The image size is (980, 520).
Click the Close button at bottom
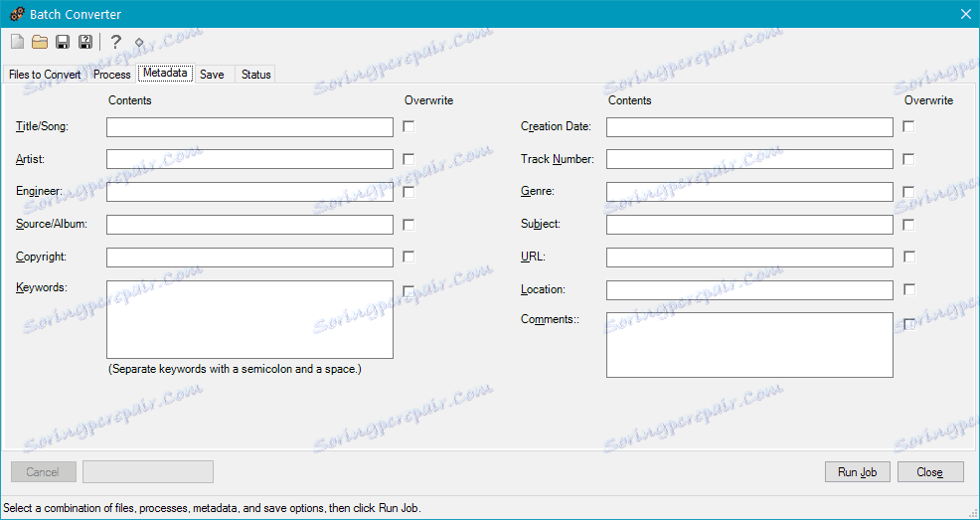(x=930, y=472)
